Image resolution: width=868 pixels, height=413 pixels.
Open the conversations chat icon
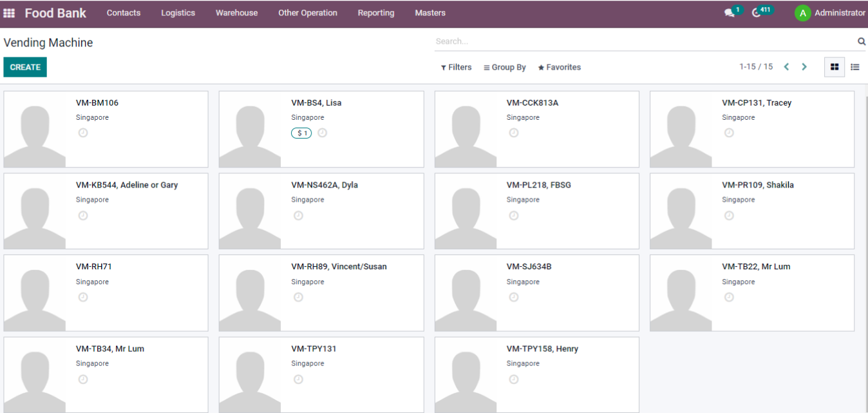729,13
